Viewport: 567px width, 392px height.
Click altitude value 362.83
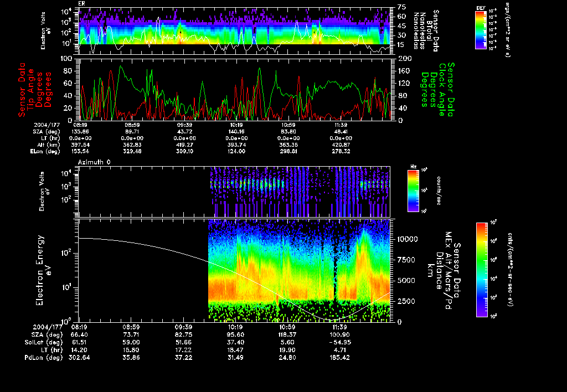[132, 145]
